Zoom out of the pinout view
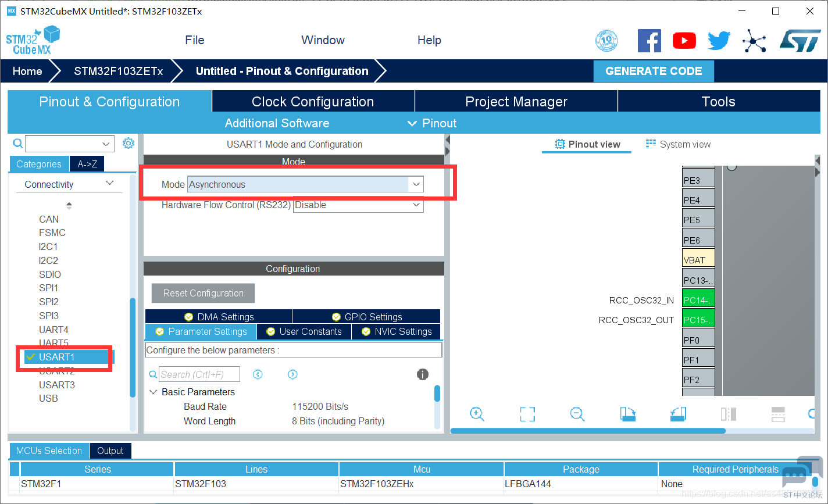This screenshot has width=828, height=504. coord(577,414)
